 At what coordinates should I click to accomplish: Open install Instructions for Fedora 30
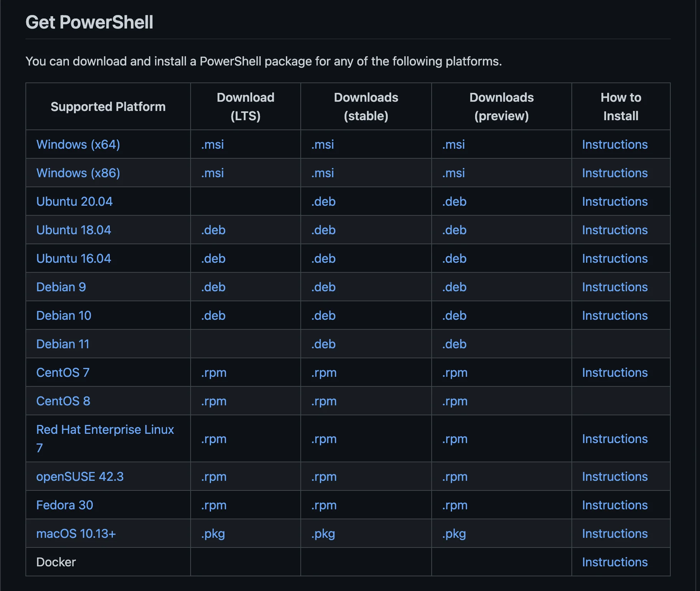coord(615,505)
